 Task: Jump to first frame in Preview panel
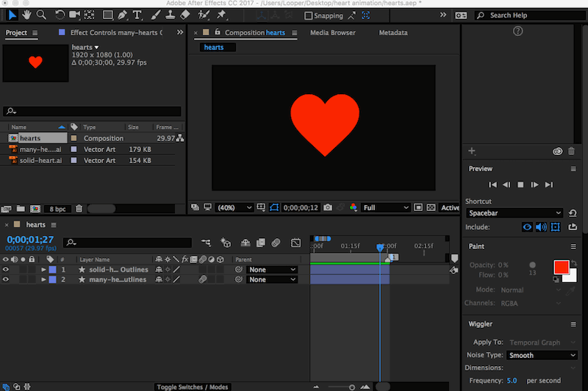(x=492, y=184)
